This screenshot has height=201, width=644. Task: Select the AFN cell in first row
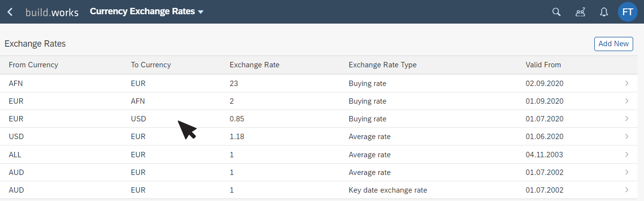(16, 84)
